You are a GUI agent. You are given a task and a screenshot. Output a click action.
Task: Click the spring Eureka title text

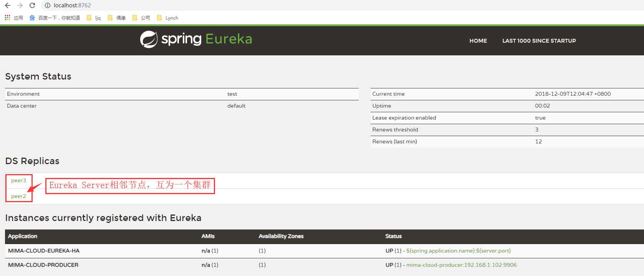[207, 39]
